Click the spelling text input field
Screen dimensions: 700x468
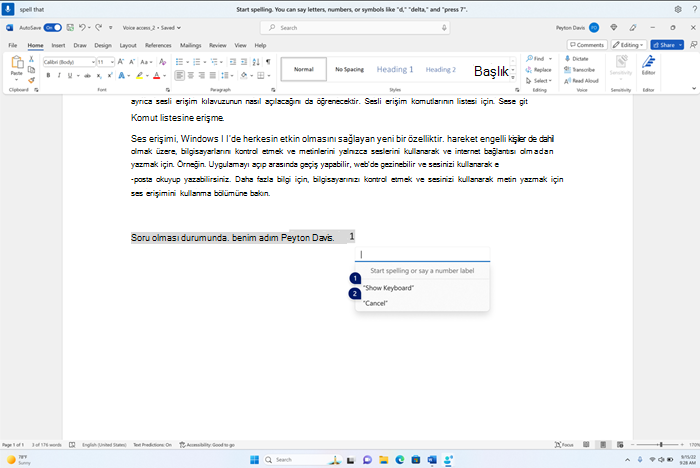tap(422, 255)
